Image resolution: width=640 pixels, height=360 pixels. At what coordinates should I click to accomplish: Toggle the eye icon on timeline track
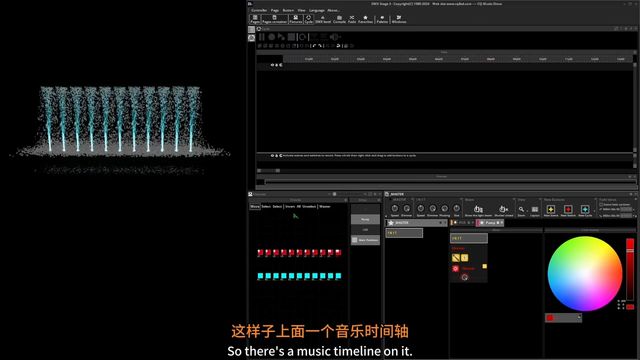click(x=272, y=65)
